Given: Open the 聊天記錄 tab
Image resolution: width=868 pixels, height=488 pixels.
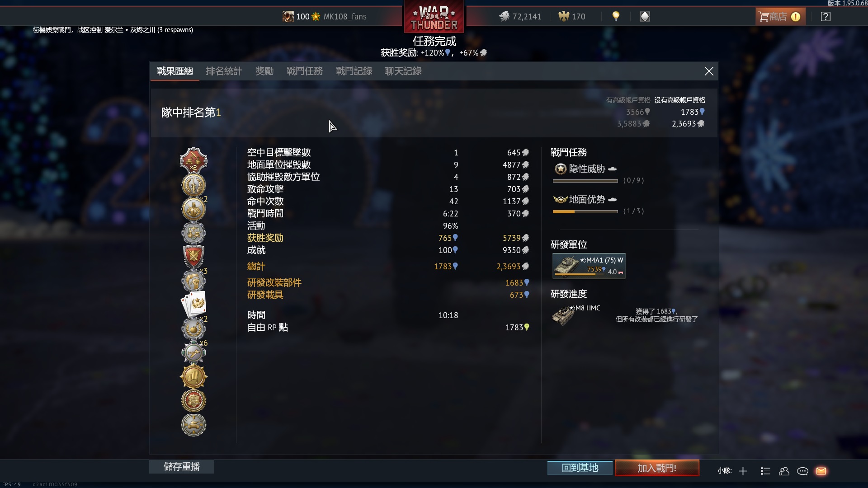Looking at the screenshot, I should click(x=403, y=71).
